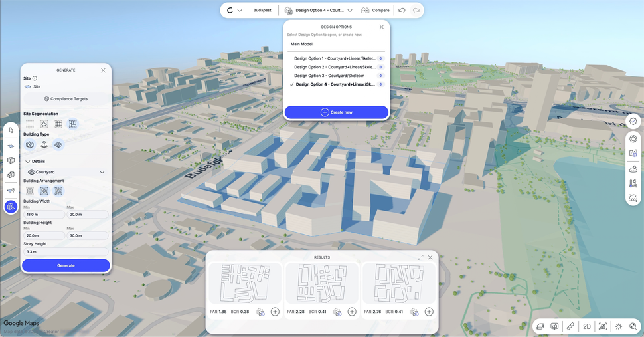644x337 pixels.
Task: Open the circular metrics analysis icon
Action: (633, 139)
